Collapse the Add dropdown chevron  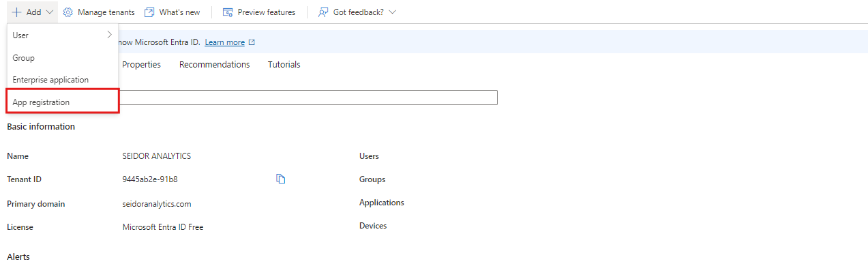click(x=50, y=12)
